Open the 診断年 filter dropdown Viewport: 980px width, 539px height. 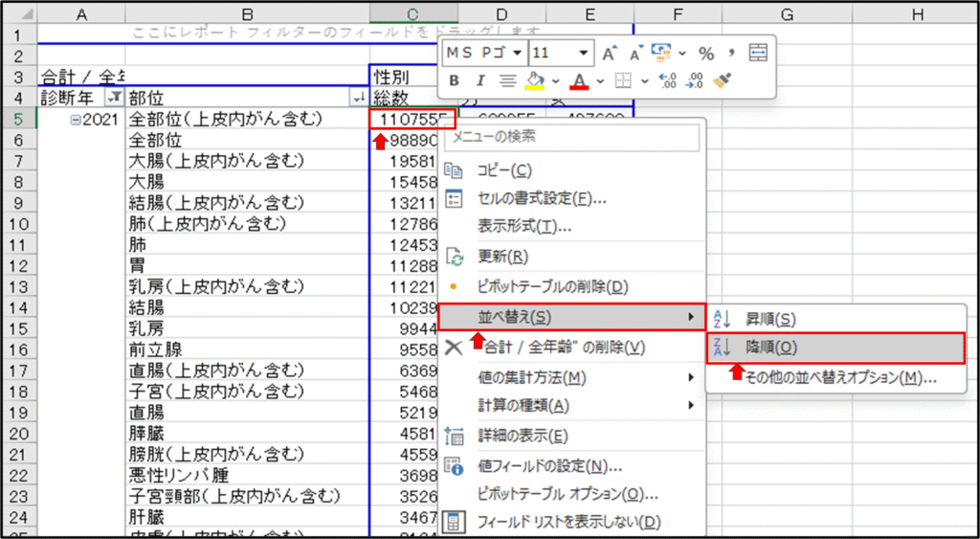(x=114, y=98)
